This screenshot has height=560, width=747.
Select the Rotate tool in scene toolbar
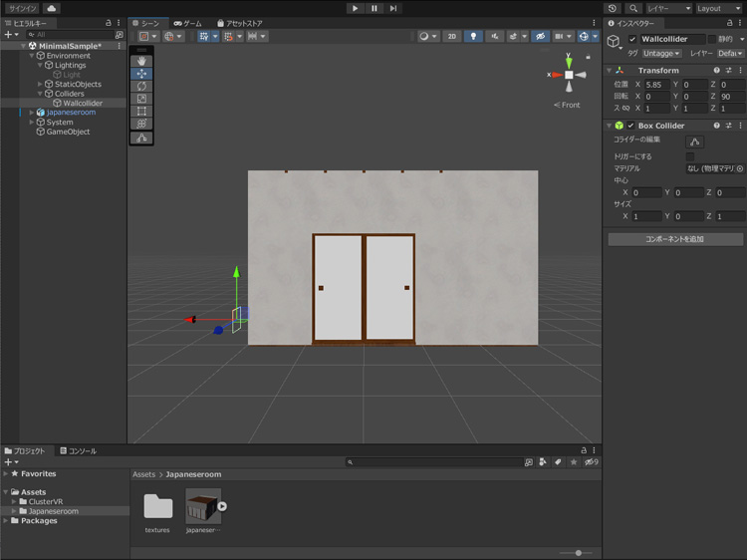click(x=141, y=87)
